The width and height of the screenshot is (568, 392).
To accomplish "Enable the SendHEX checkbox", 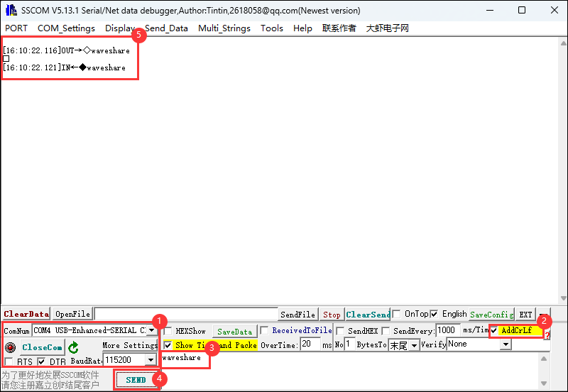I will (340, 331).
